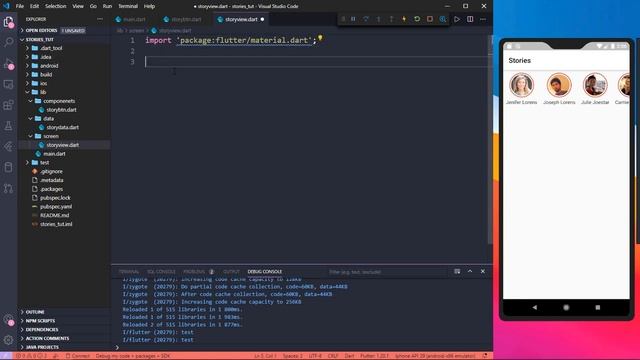This screenshot has width=640, height=360.
Task: Open the Selection menu
Action: click(x=56, y=6)
